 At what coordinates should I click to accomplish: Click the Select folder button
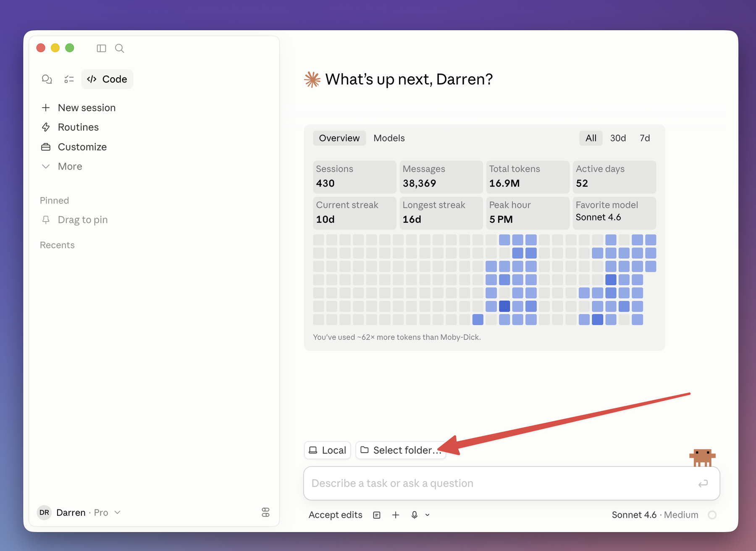[401, 450]
